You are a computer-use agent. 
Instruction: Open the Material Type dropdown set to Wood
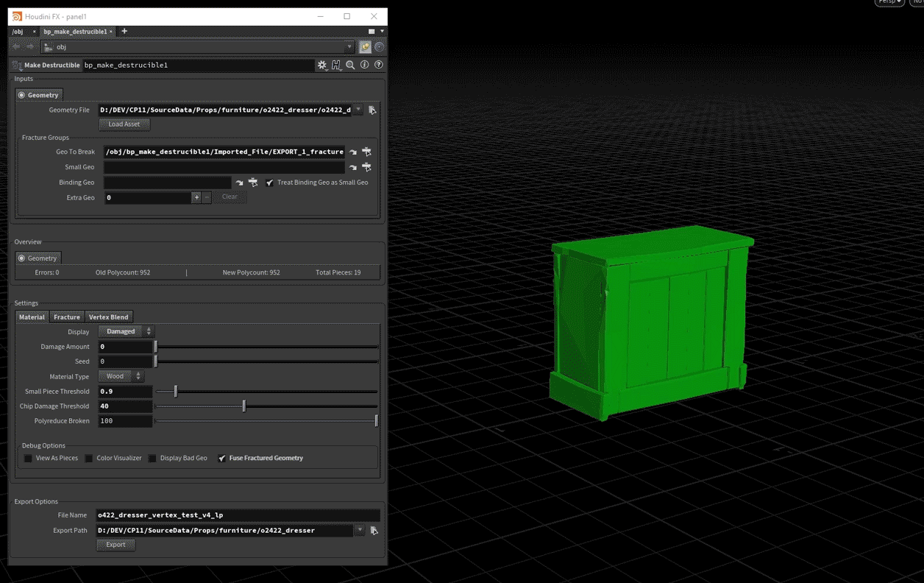click(121, 376)
